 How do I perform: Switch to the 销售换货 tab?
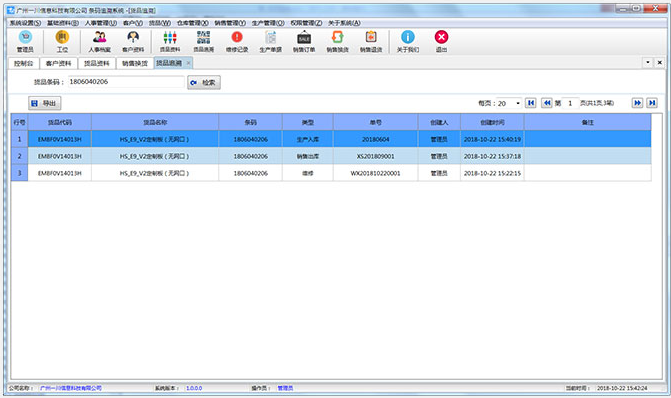[135, 63]
